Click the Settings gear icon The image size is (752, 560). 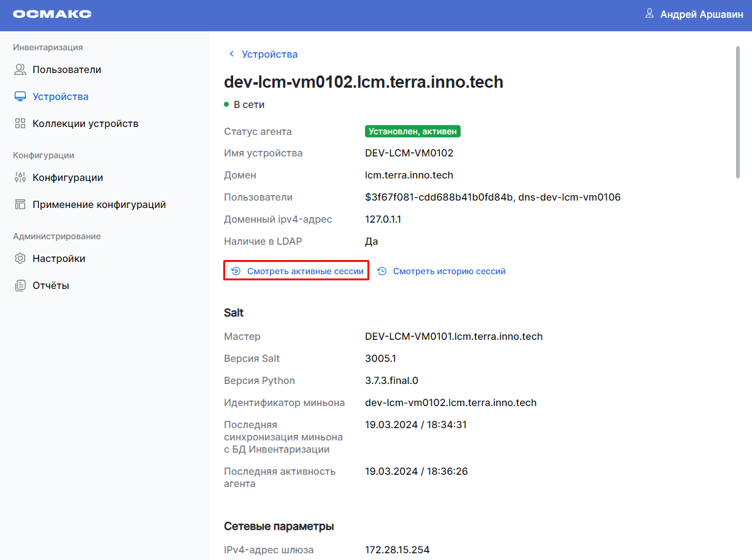click(x=20, y=259)
